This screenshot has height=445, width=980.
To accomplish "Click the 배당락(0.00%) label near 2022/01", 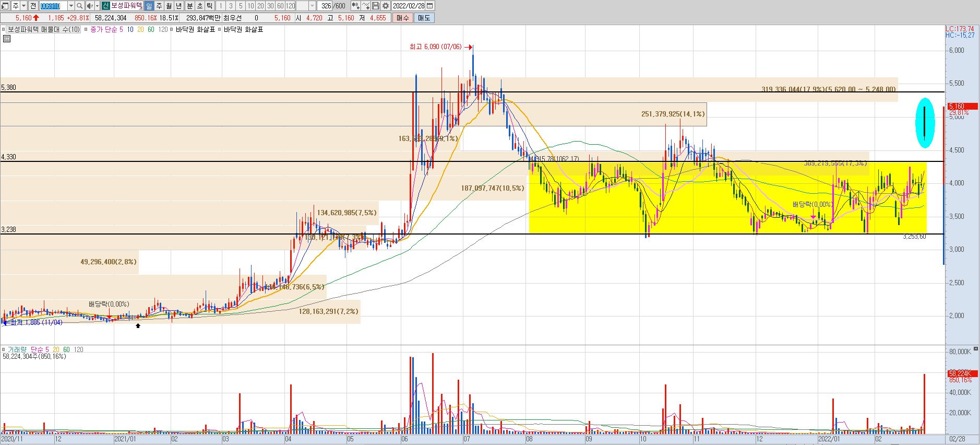I will pos(813,204).
